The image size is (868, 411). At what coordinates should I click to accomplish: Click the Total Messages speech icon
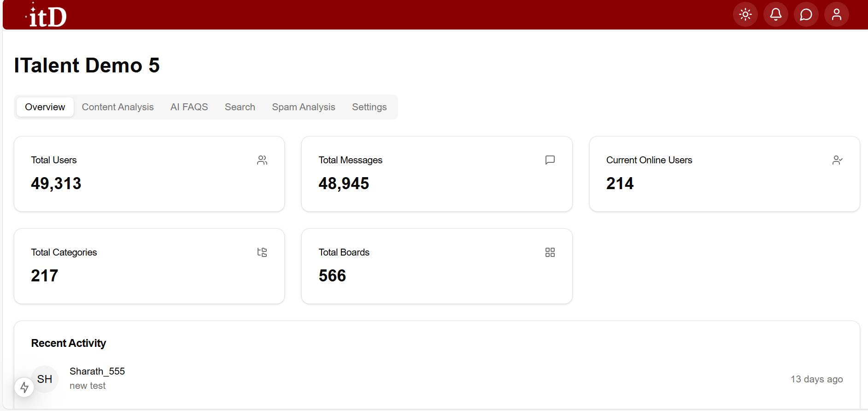(550, 160)
